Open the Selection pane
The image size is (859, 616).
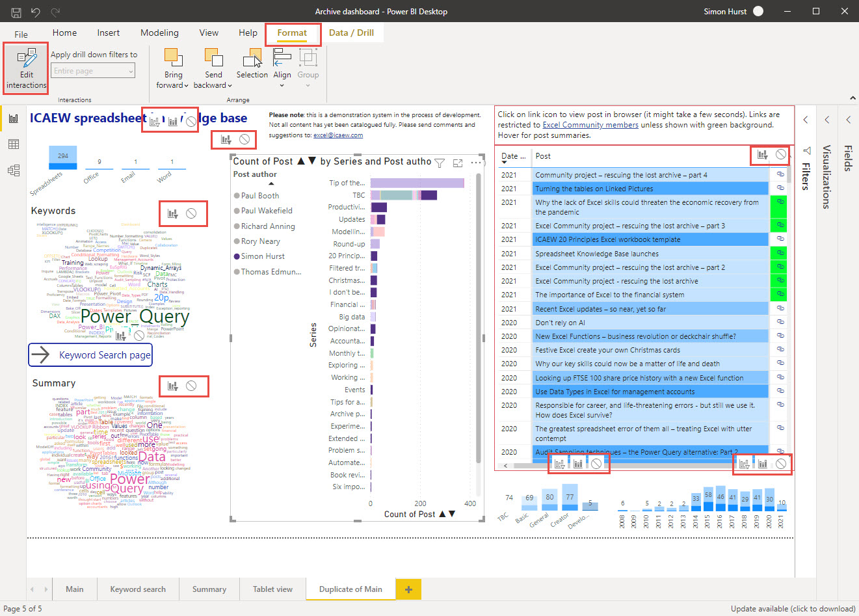click(252, 65)
